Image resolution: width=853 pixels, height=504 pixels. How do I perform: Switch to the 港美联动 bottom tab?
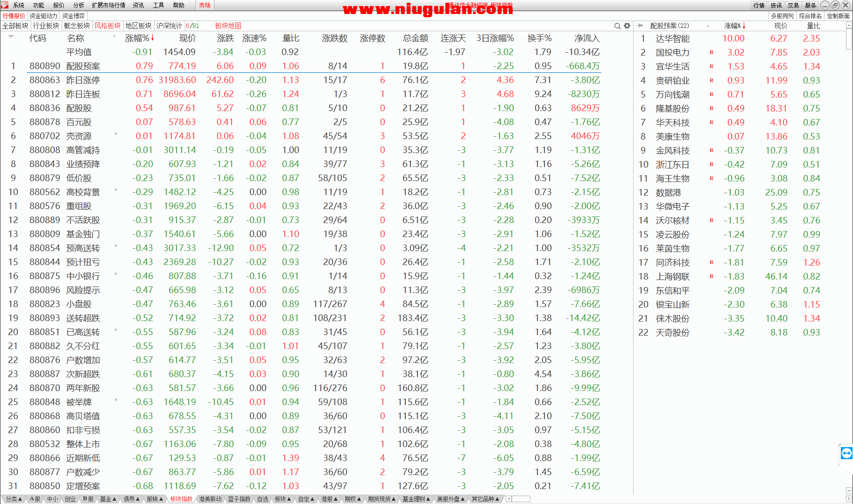[x=210, y=499]
